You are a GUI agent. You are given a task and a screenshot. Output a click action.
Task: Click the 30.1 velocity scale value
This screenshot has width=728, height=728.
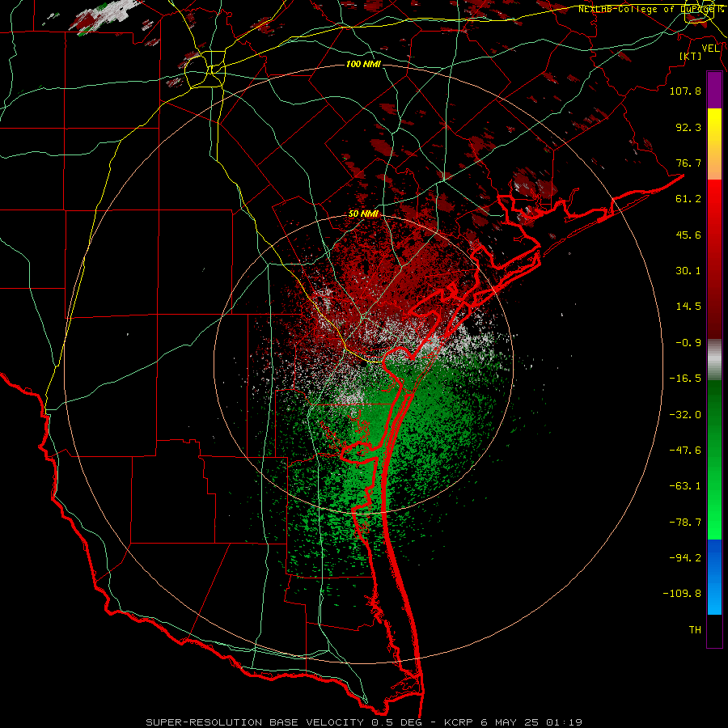pos(688,271)
